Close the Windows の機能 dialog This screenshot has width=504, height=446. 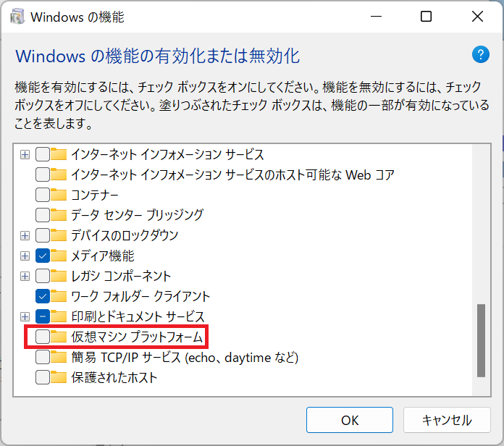pos(477,17)
